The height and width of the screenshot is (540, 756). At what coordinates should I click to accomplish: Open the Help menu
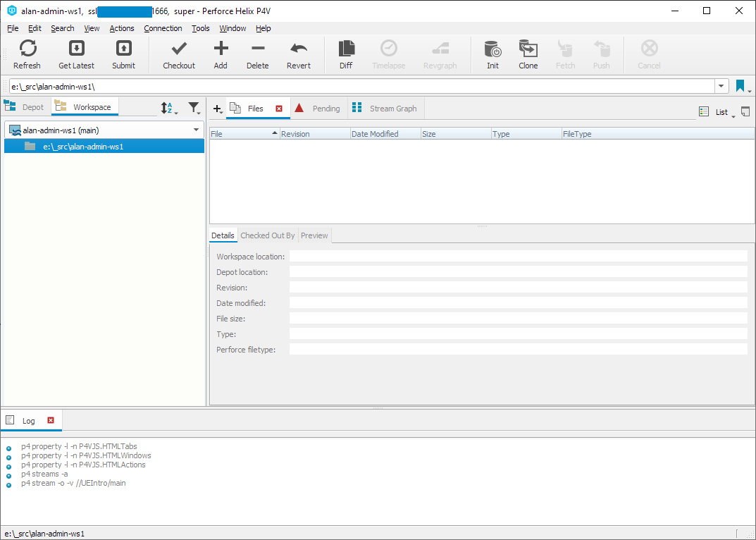click(x=264, y=28)
